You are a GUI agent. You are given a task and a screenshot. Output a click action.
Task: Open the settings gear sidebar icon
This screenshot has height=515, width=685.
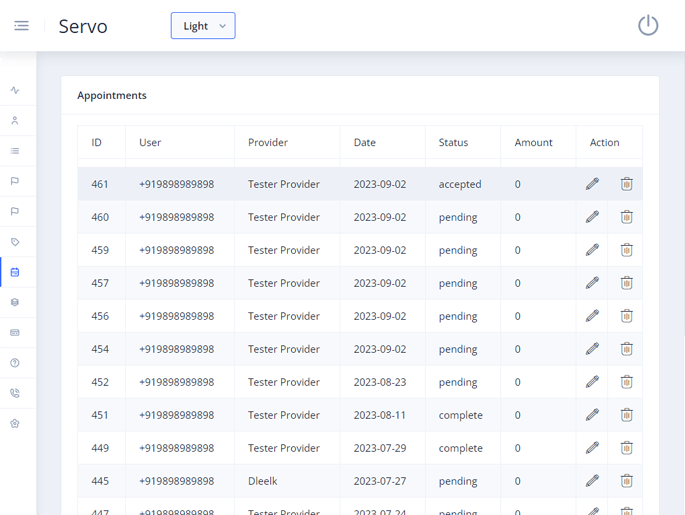click(x=15, y=423)
